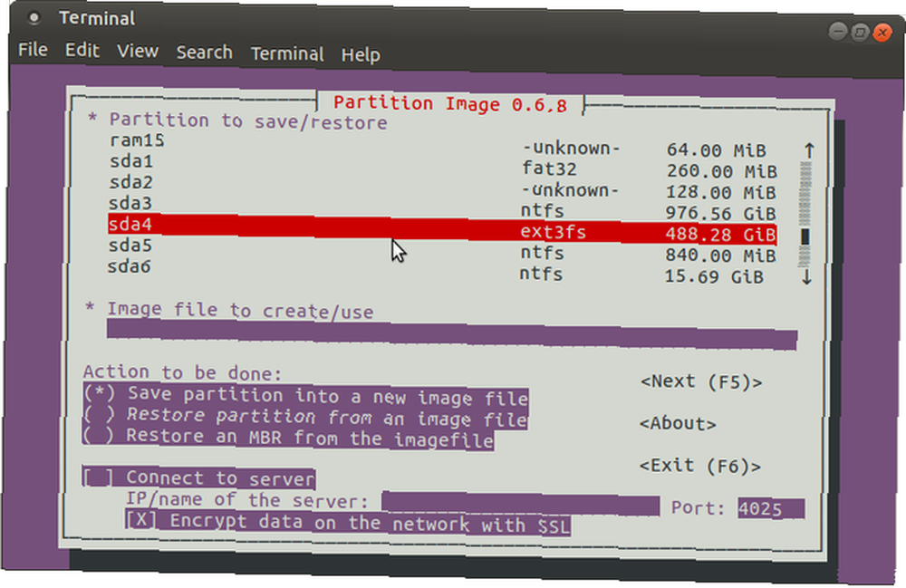Viewport: 906px width, 588px height.
Task: Close the Terminal window
Action: point(882,33)
